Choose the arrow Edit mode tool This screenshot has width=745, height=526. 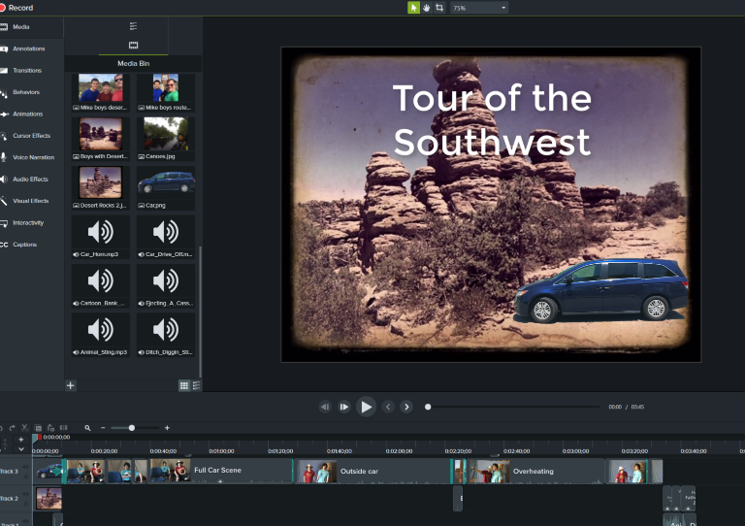[413, 8]
